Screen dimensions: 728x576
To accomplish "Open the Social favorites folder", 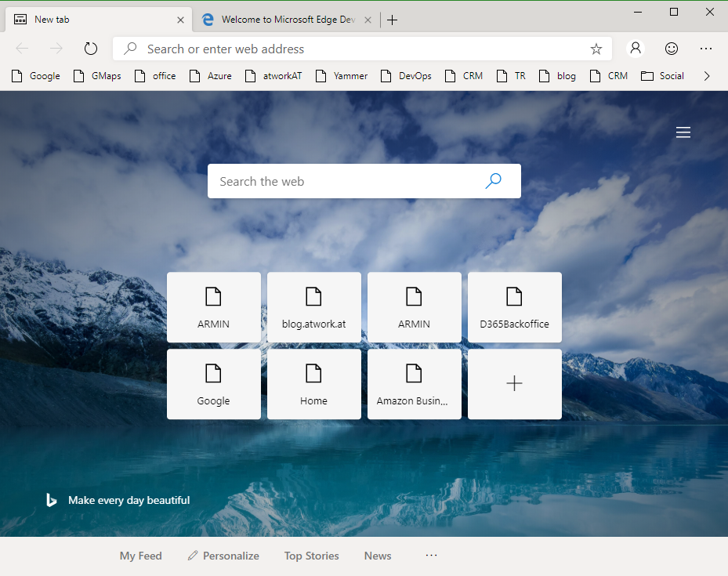I will click(662, 76).
